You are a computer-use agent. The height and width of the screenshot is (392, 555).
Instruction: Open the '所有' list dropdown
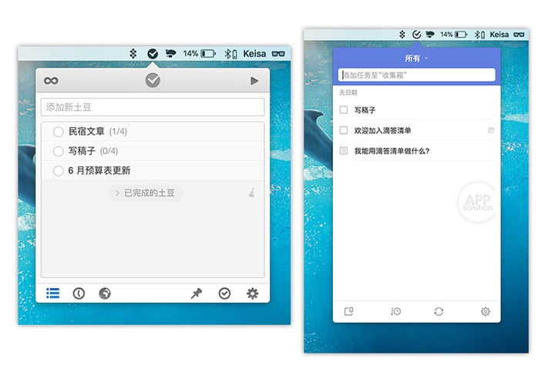pos(416,59)
